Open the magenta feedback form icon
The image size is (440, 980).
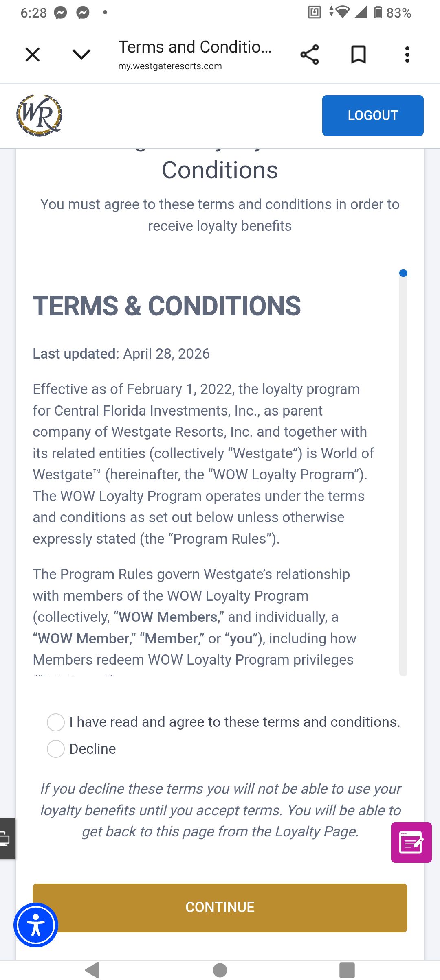click(411, 842)
